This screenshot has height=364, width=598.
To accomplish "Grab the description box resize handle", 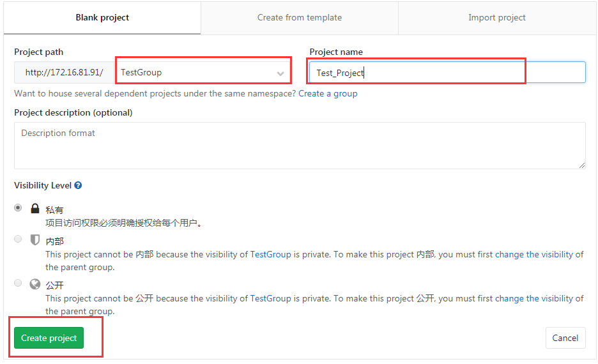I will point(581,165).
